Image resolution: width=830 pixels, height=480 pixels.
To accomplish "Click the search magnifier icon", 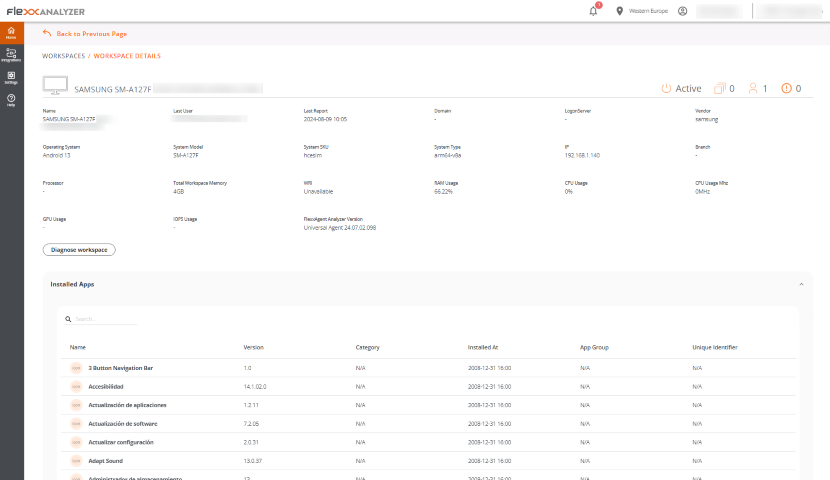I will tap(68, 319).
